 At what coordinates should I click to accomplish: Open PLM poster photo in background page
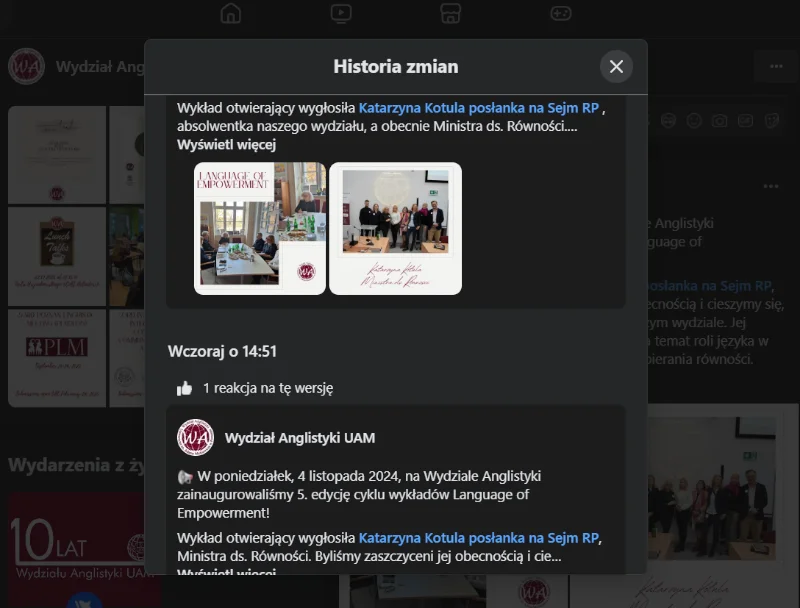tap(57, 358)
